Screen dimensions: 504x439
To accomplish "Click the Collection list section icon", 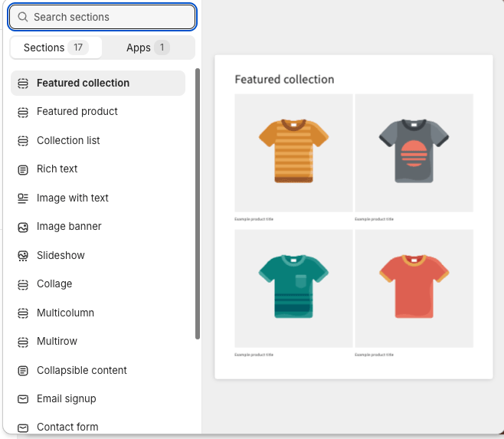I will 23,141.
